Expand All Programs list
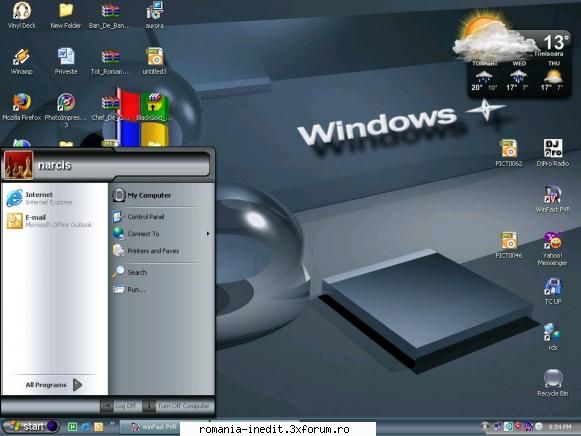The width and height of the screenshot is (581, 436). coord(54,385)
